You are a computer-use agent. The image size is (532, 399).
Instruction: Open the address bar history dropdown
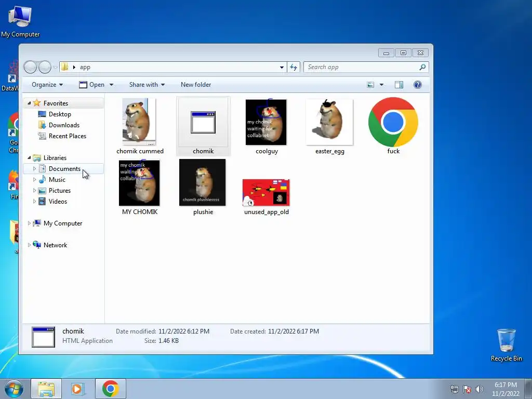tap(282, 67)
